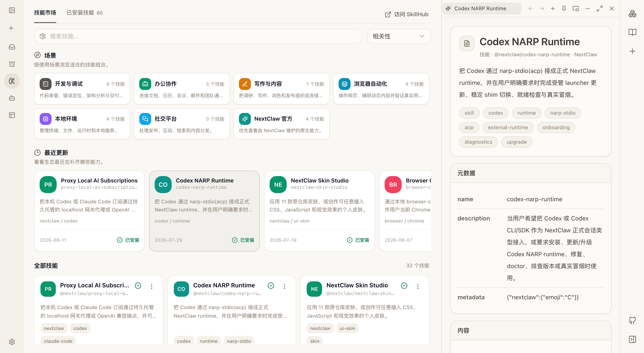Select the onboarding tag
The image size is (644, 353).
(x=556, y=127)
